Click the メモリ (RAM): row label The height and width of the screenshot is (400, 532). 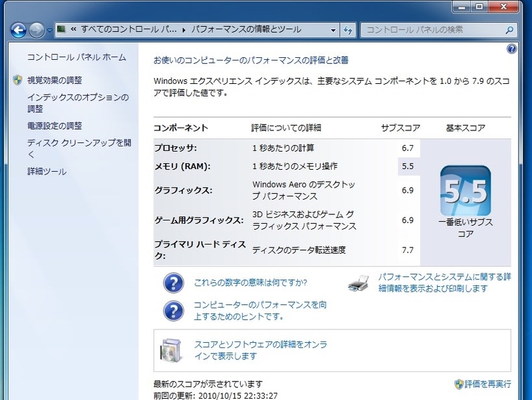coord(182,166)
